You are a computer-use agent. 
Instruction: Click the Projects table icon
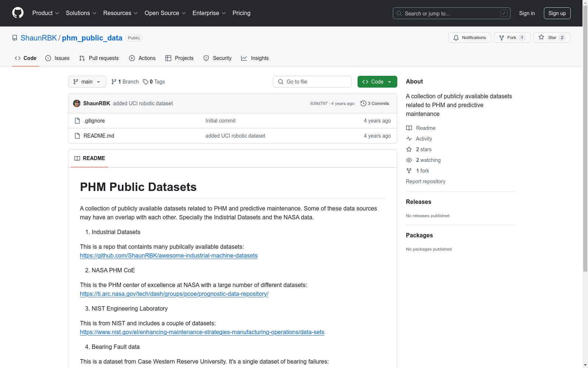coord(169,58)
